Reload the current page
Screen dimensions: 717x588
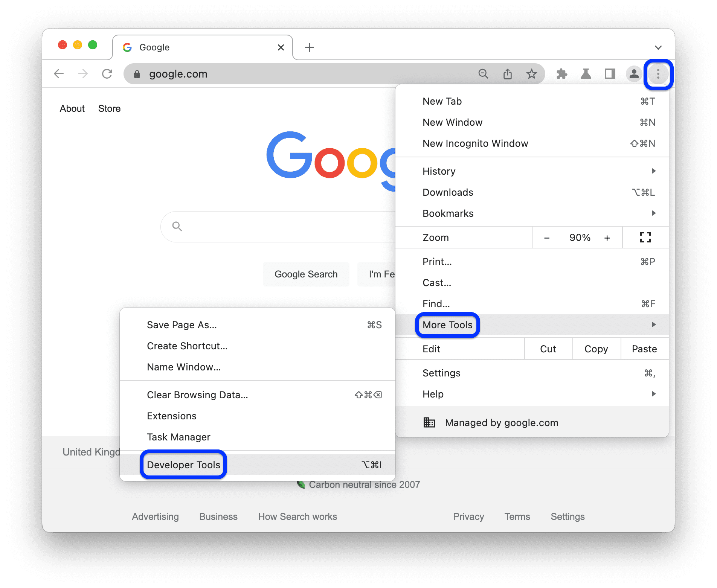coord(107,74)
